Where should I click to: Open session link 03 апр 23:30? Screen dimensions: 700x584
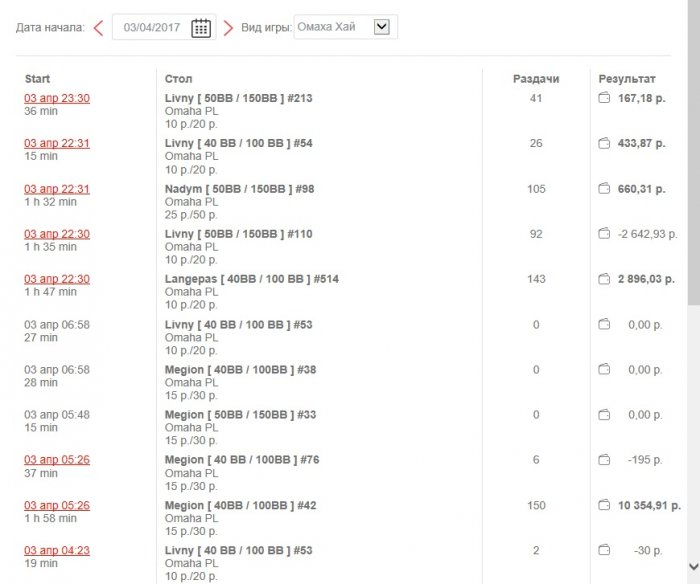(57, 98)
